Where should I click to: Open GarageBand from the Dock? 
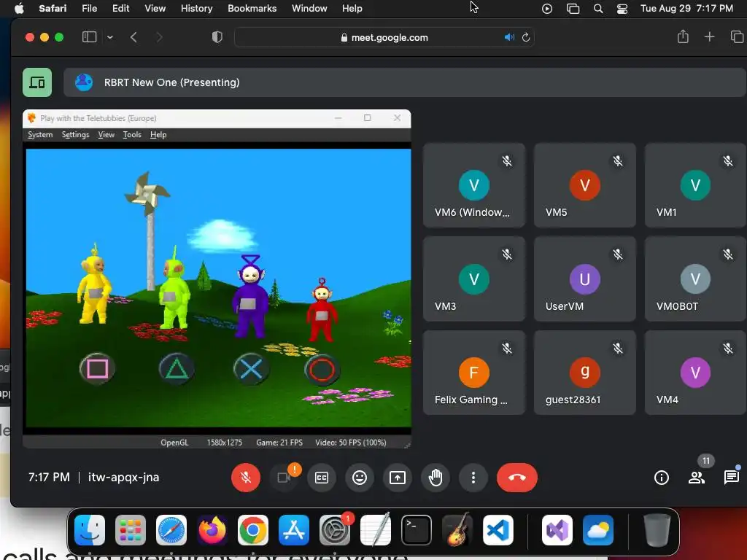tap(457, 530)
